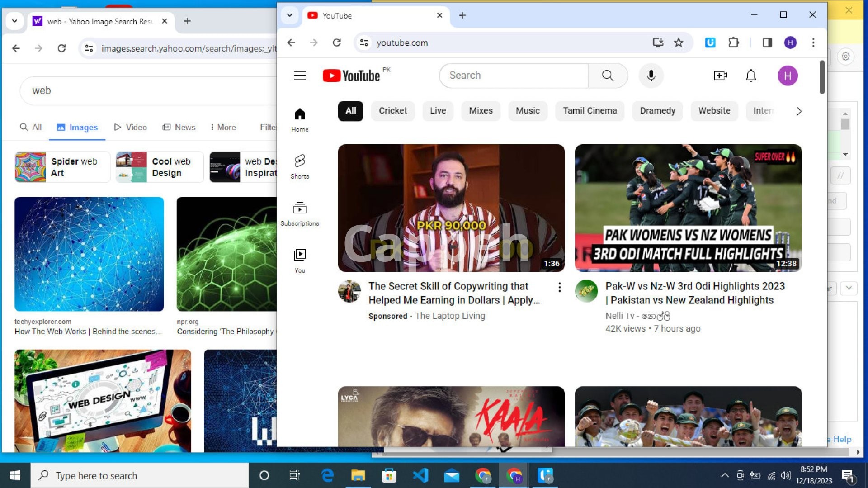
Task: Open Pak-W vs Nz-W 3rd Odi Highlights title
Action: pos(695,293)
